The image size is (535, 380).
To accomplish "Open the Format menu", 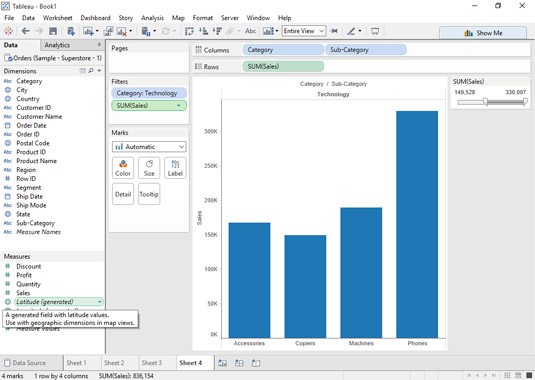I will [203, 18].
